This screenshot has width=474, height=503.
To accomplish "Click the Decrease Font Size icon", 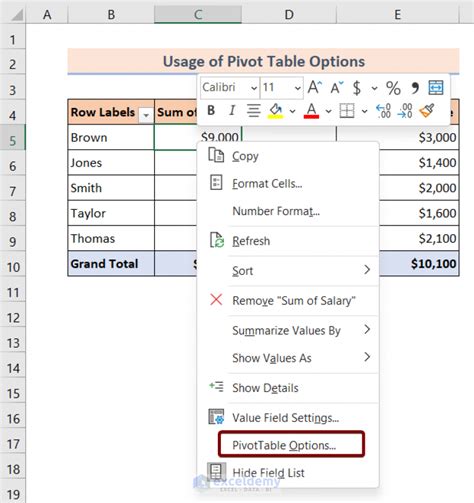I will tap(337, 88).
